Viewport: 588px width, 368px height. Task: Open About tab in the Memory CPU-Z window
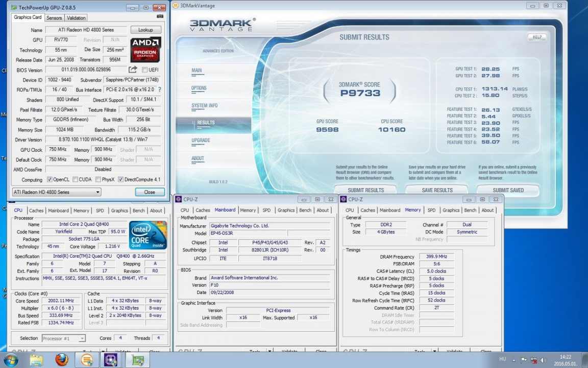487,210
